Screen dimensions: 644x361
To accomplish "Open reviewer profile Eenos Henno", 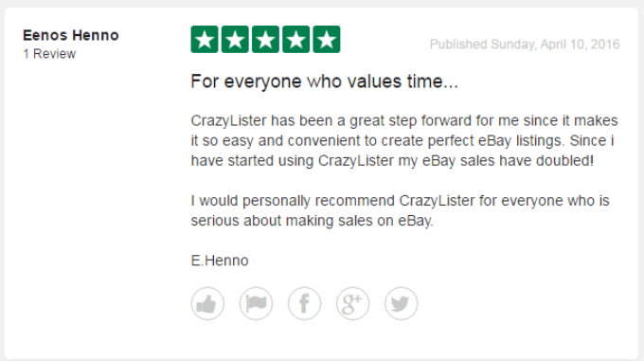I will click(x=71, y=35).
